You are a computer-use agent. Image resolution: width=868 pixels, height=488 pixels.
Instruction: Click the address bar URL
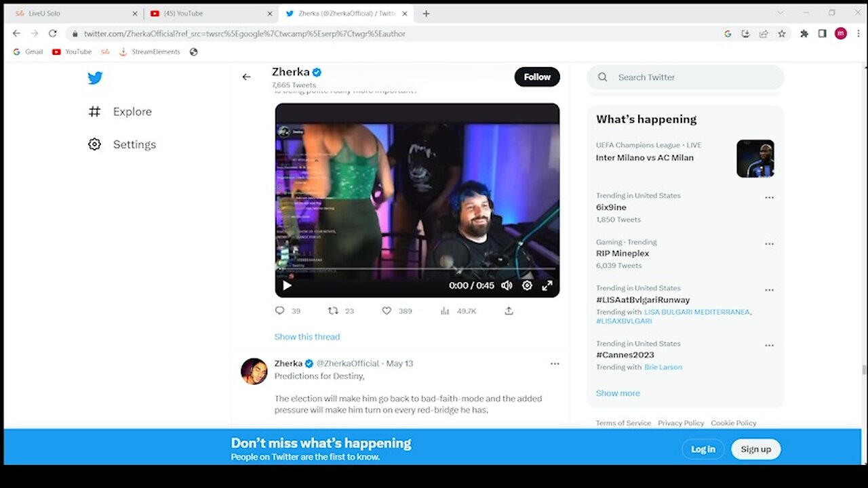tap(245, 33)
